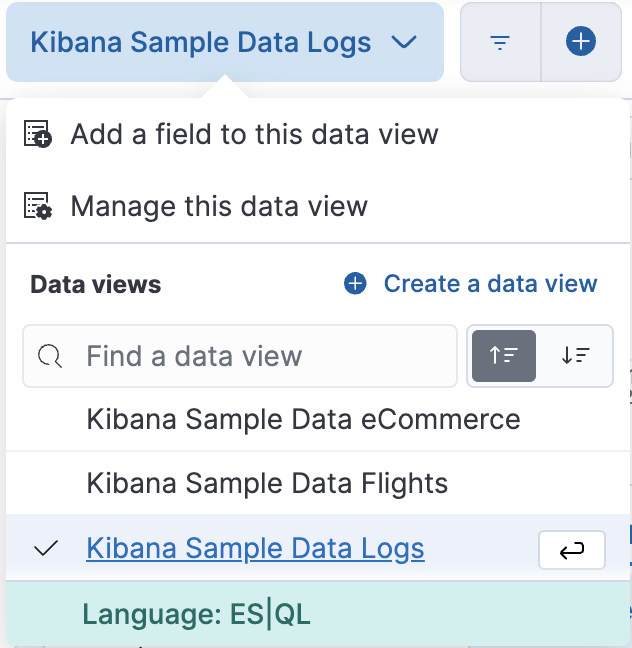Select Kibana Sample Data Flights data view
632x648 pixels.
[267, 484]
